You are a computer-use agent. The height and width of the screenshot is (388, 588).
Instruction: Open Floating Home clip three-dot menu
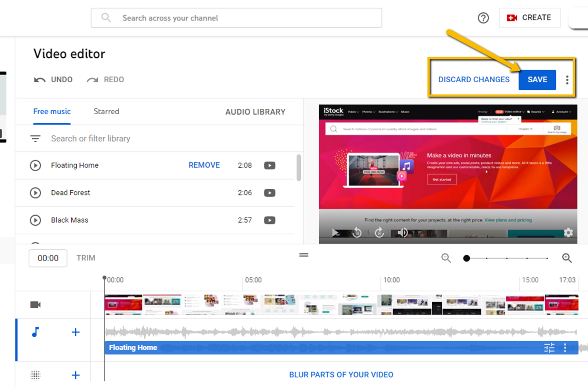click(x=565, y=348)
